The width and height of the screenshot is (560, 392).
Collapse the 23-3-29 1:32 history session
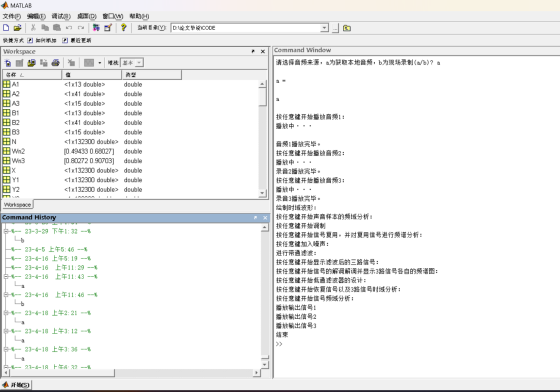pos(6,231)
